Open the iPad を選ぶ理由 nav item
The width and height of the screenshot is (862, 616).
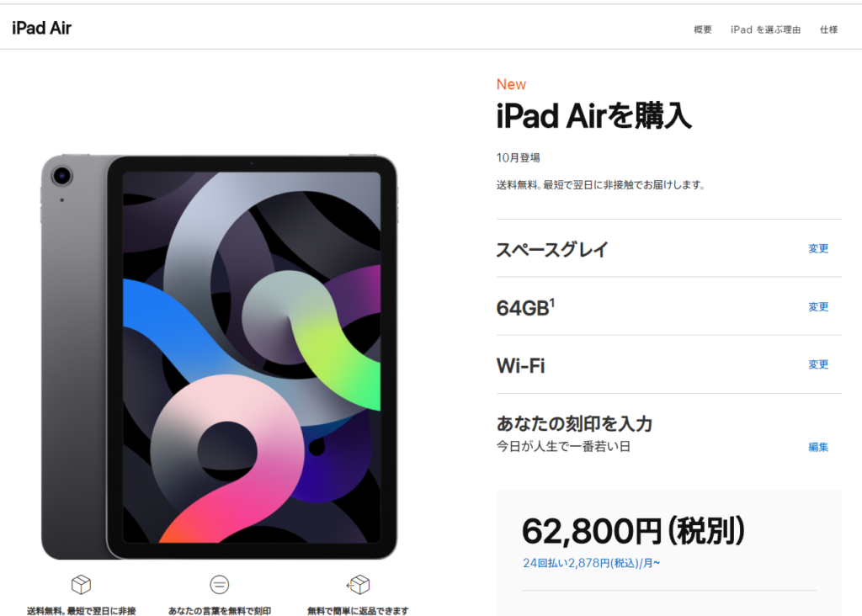coord(765,29)
